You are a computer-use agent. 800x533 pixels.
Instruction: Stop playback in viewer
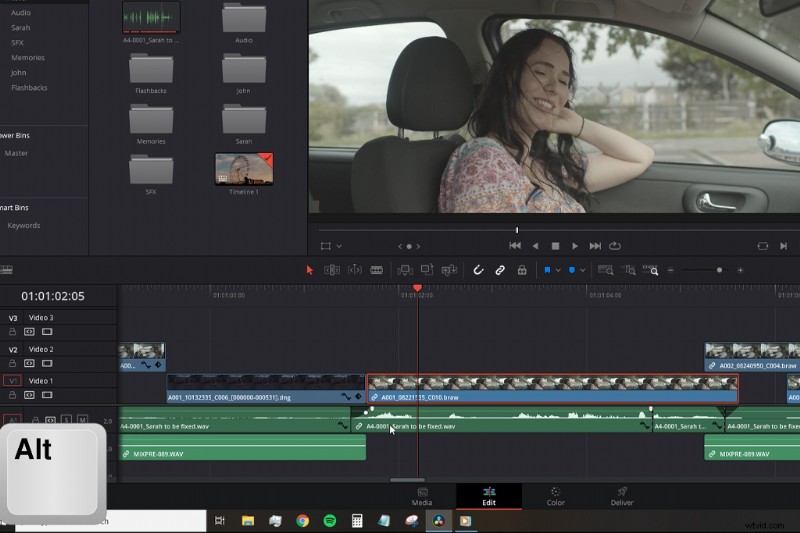click(x=555, y=246)
